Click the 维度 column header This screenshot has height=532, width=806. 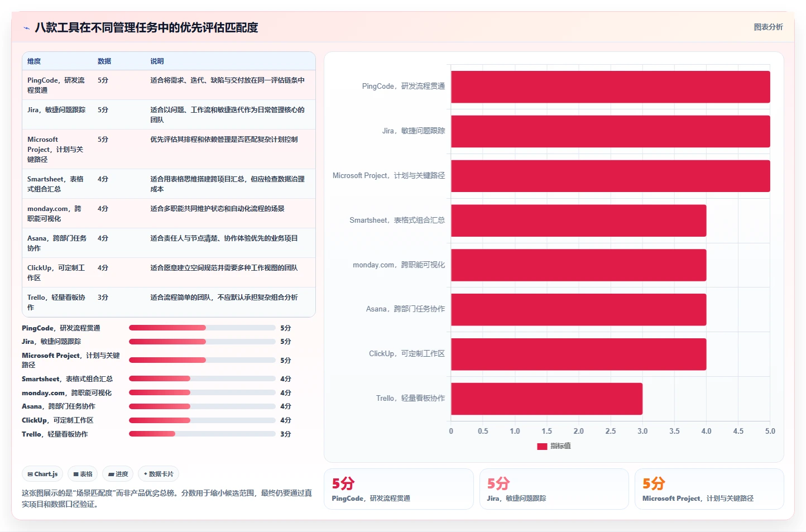pos(34,61)
